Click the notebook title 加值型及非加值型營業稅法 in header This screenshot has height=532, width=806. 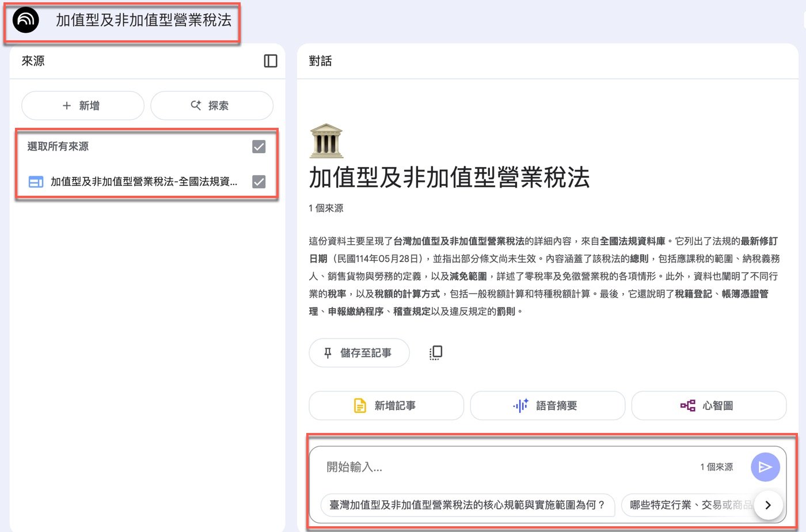(x=143, y=20)
